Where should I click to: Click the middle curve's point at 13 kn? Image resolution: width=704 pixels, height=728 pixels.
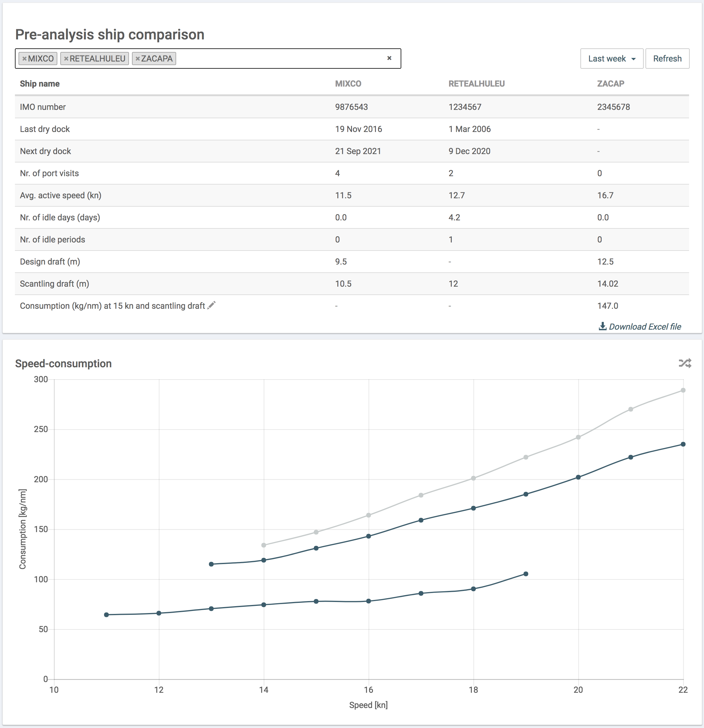click(x=211, y=564)
